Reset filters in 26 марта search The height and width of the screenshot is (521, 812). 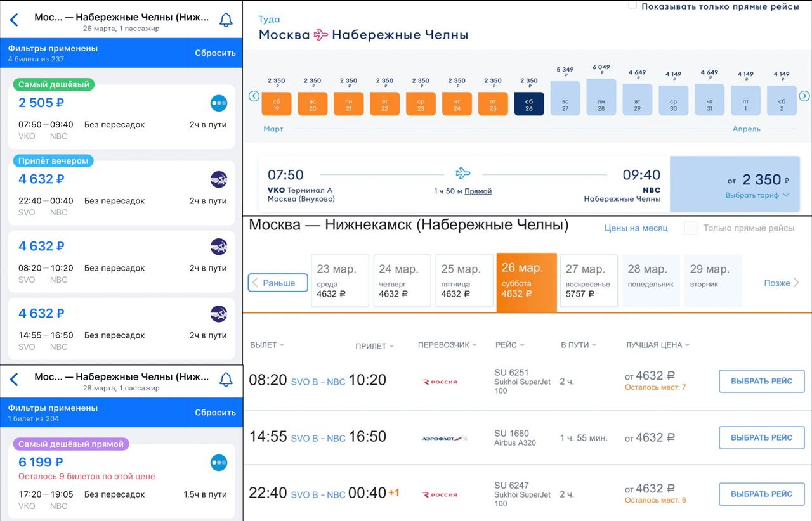[x=215, y=53]
